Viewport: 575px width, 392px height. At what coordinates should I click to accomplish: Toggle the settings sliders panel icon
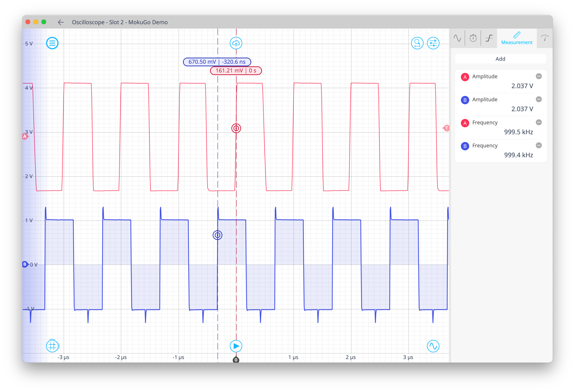tap(433, 43)
